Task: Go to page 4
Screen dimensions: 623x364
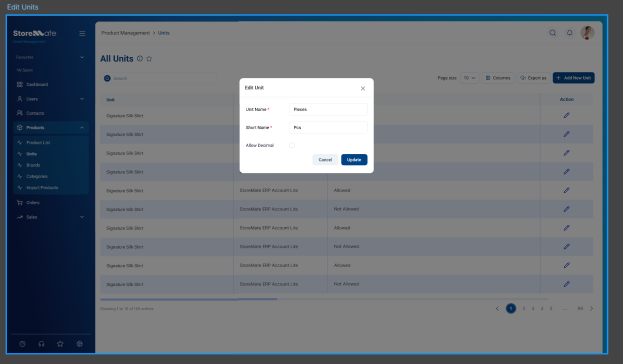Action: tap(542, 308)
